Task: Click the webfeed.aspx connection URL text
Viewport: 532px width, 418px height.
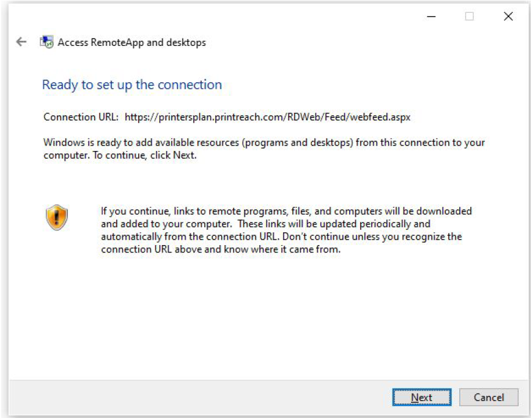Action: tap(267, 117)
